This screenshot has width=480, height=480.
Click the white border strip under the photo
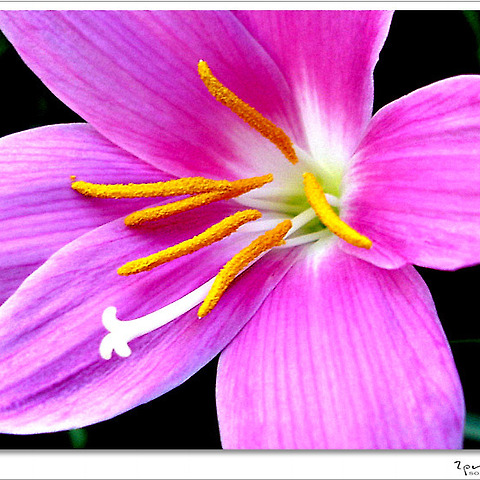[227, 465]
